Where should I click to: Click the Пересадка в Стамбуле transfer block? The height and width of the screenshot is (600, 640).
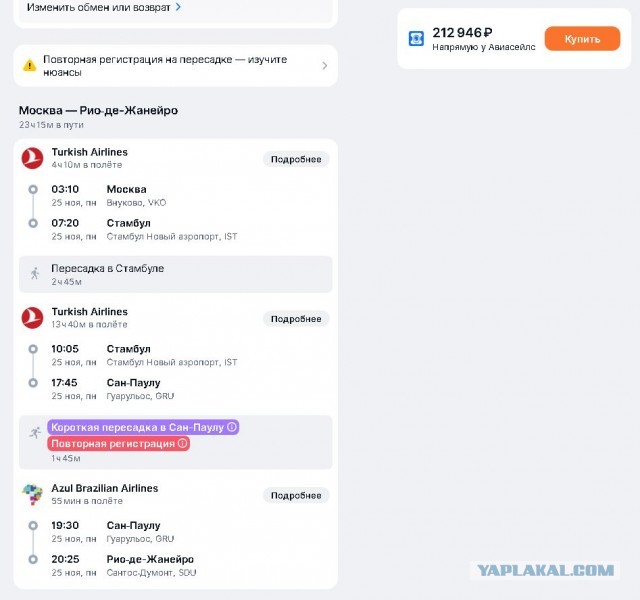[x=176, y=274]
